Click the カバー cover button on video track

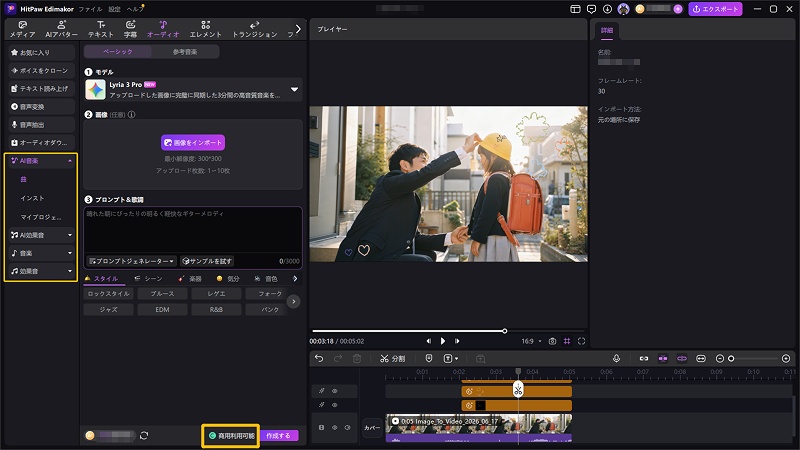pos(372,428)
